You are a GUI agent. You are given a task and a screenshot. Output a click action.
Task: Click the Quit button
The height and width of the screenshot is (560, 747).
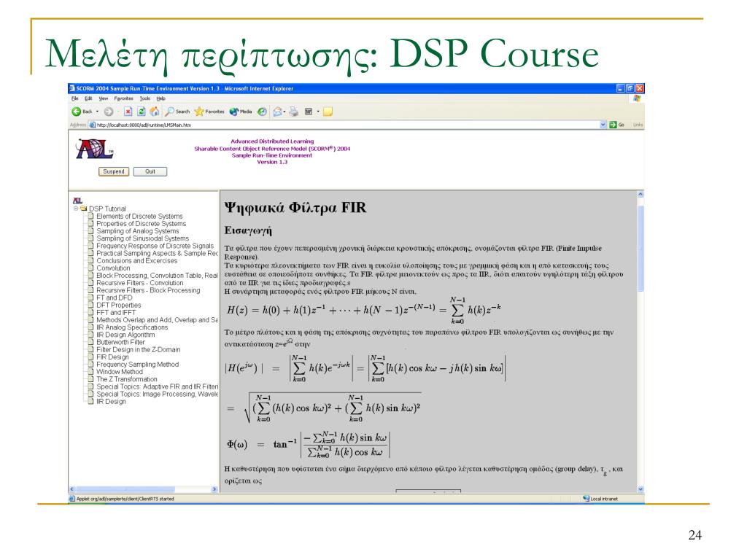pyautogui.click(x=150, y=171)
